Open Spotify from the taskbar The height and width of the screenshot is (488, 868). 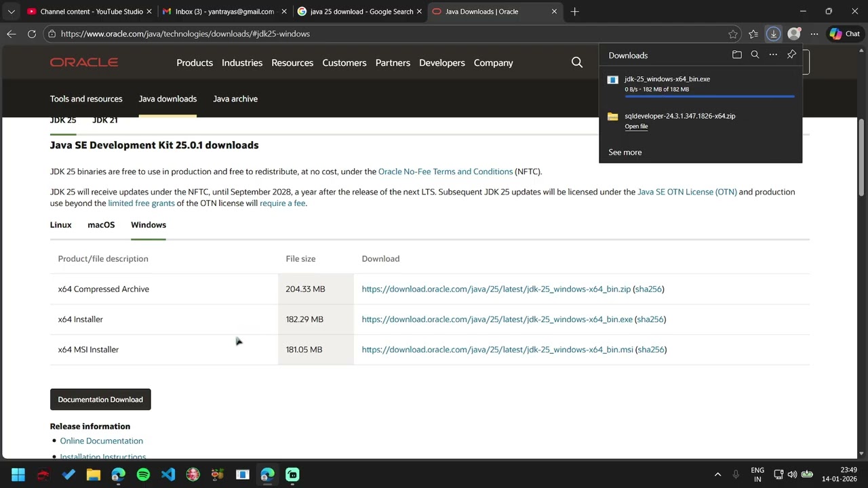click(143, 474)
